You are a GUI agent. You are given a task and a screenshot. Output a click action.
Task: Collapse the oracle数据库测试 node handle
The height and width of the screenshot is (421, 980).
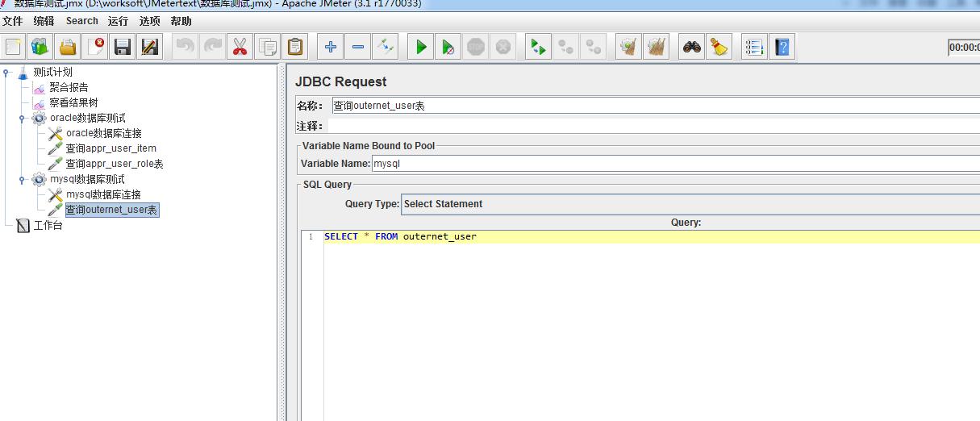[x=22, y=118]
